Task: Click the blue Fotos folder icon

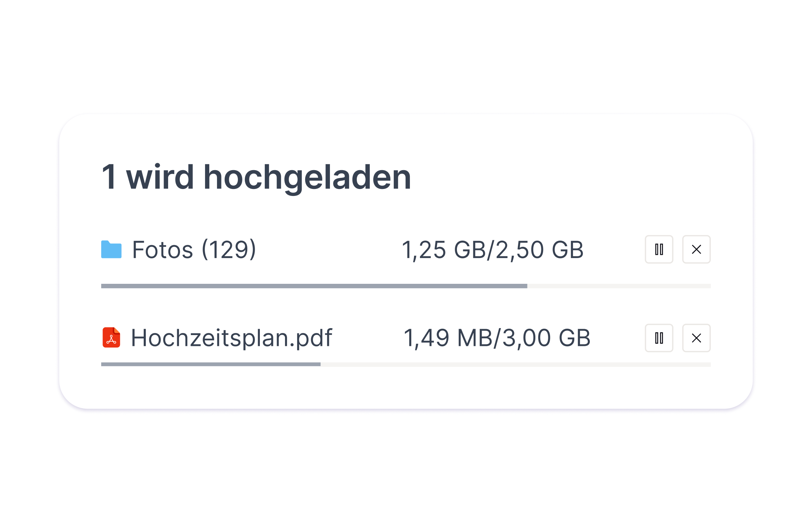Action: click(111, 250)
